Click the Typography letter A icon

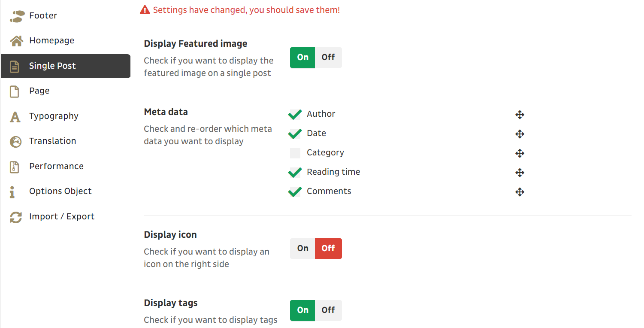pos(15,116)
